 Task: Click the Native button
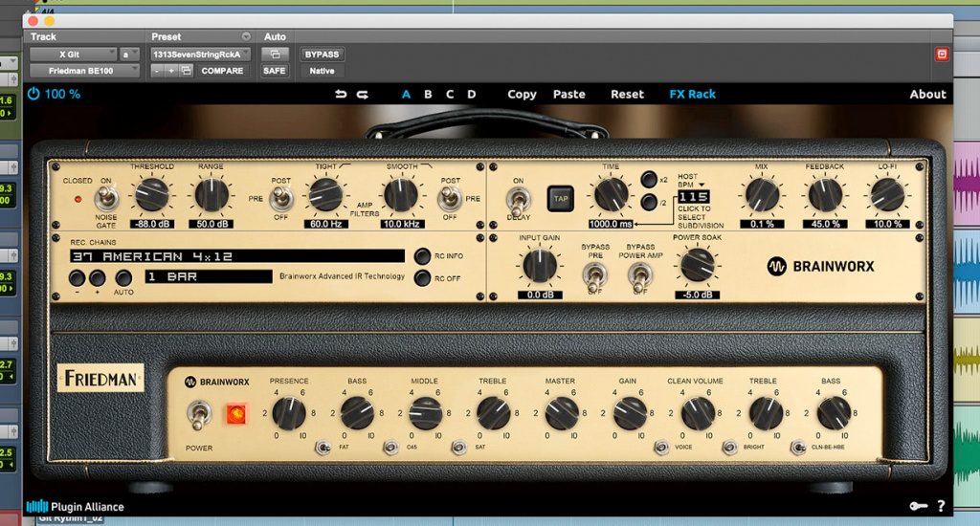(322, 71)
